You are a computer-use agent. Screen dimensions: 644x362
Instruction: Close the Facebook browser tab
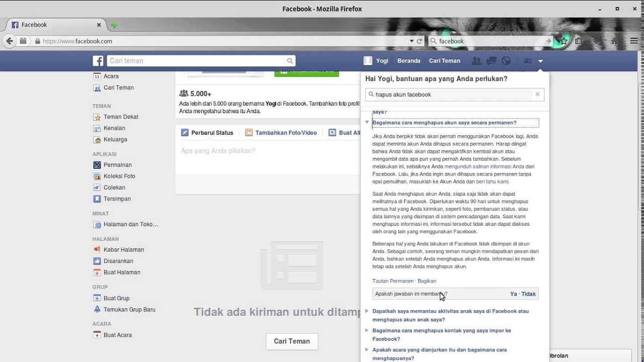tap(99, 25)
